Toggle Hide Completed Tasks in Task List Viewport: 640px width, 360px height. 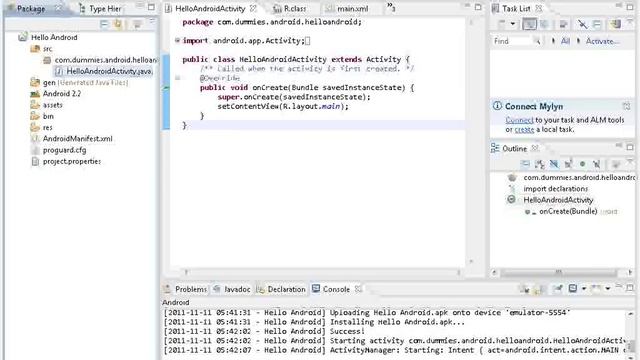coord(582,24)
